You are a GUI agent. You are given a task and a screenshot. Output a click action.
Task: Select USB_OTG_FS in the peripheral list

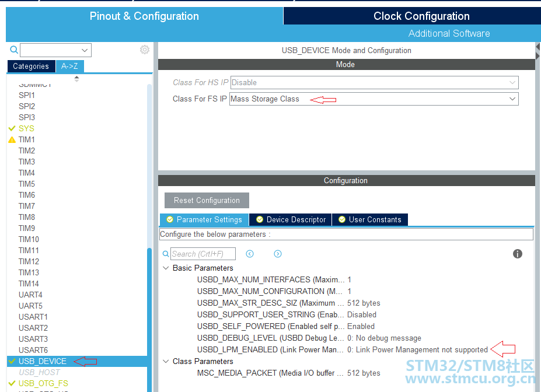(43, 383)
